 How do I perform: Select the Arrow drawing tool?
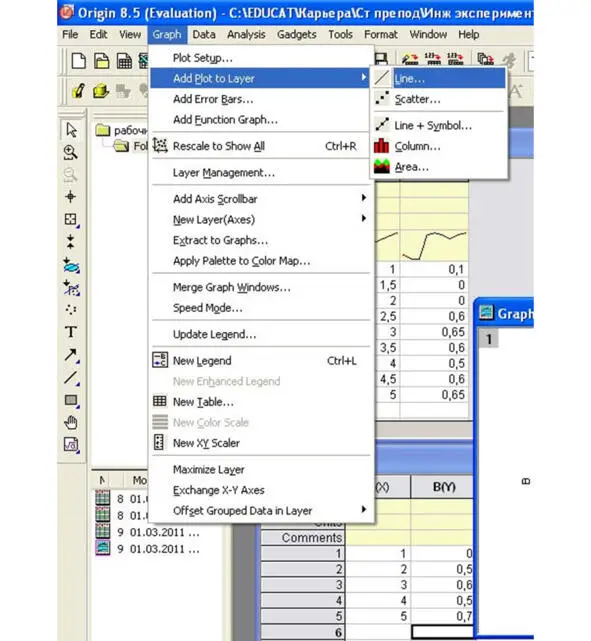click(71, 355)
